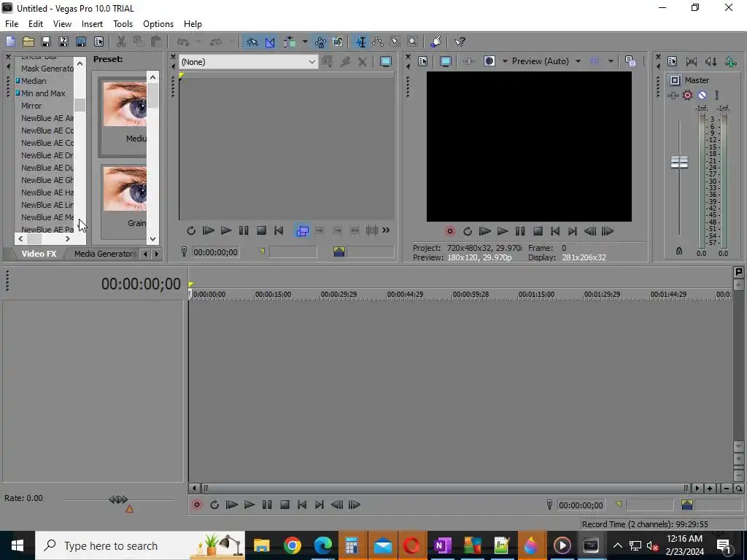Screen dimensions: 747x560
Task: Open Split Screen View dropdown arrow
Action: pyautogui.click(x=505, y=61)
